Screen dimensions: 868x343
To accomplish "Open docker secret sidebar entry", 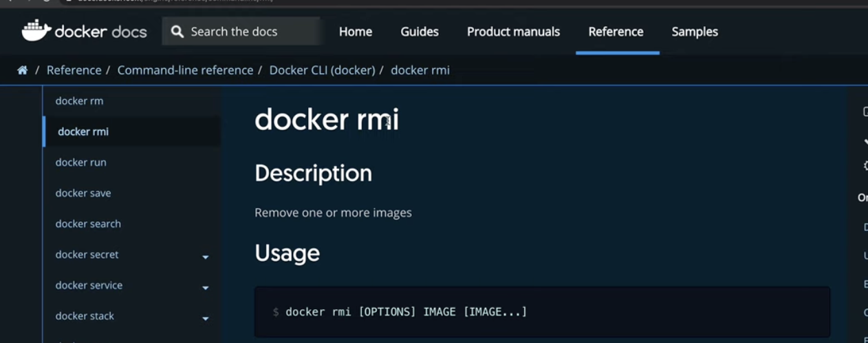I will 87,254.
